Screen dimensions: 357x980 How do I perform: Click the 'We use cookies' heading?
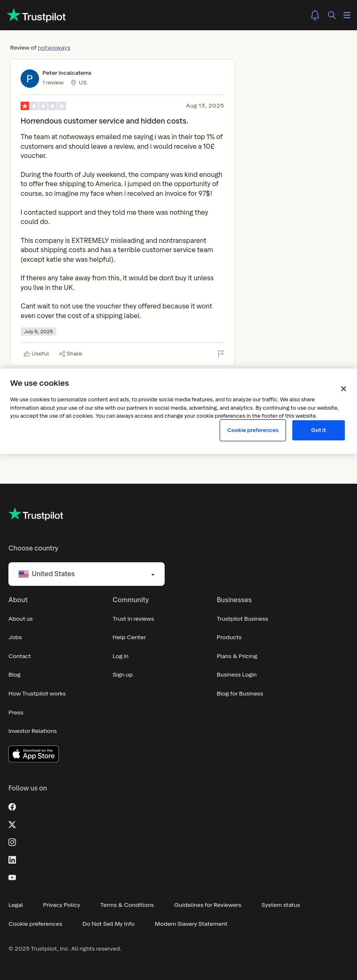(x=39, y=383)
